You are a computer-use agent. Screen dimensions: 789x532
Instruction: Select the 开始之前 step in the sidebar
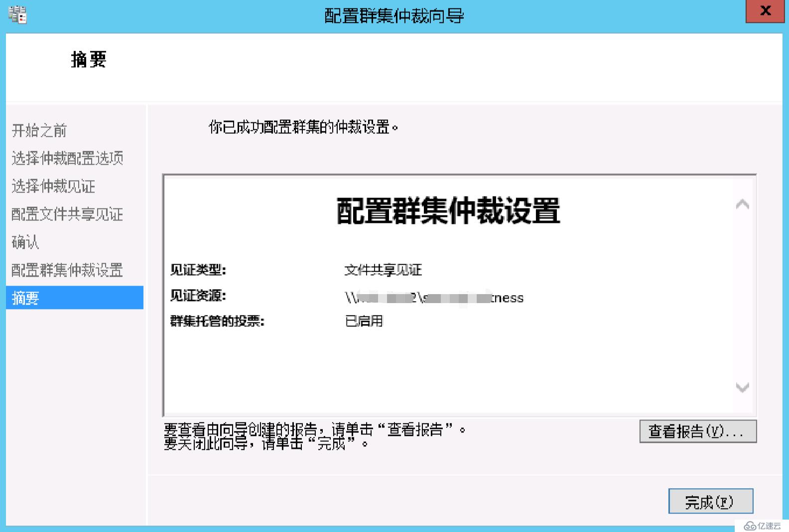click(x=39, y=130)
